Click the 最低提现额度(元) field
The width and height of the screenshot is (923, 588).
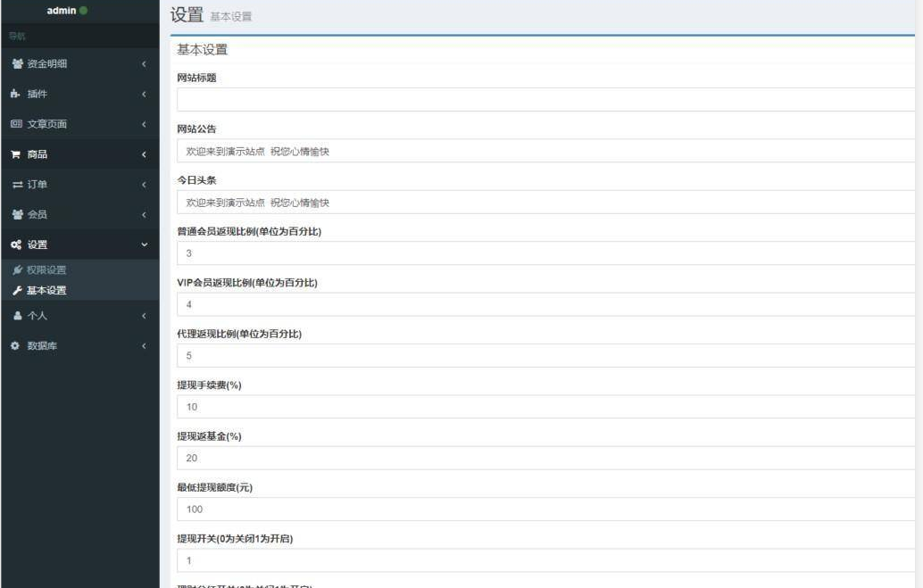tap(546, 509)
